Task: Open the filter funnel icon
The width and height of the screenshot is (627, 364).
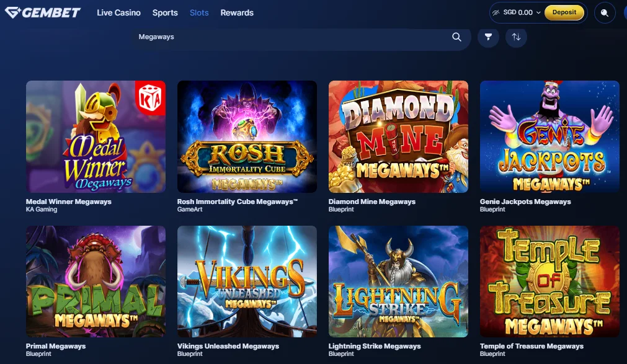Action: click(x=488, y=37)
